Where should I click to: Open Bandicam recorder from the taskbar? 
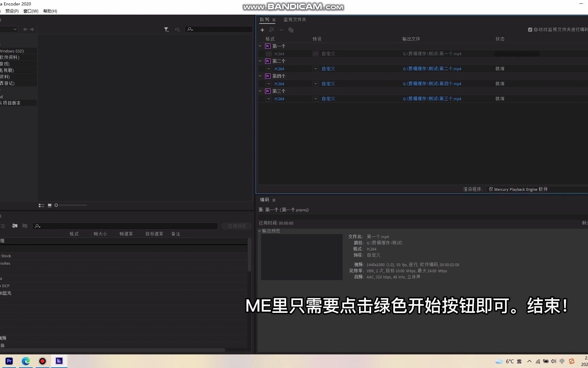point(43,361)
